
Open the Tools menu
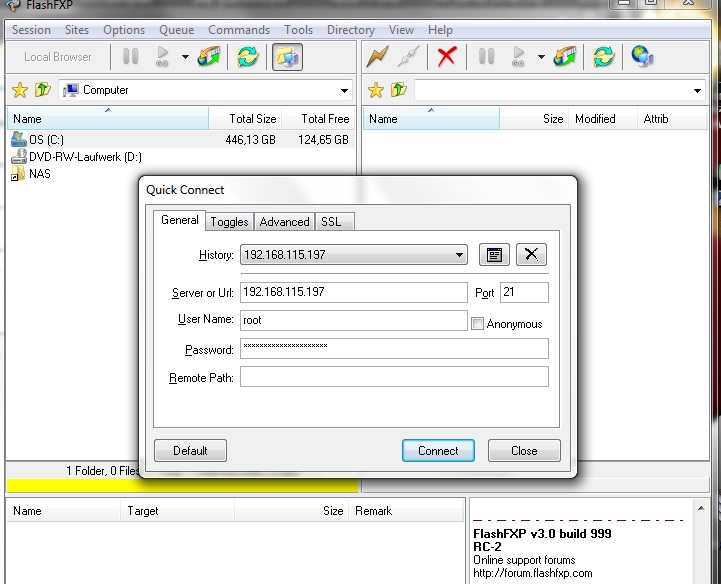[298, 30]
